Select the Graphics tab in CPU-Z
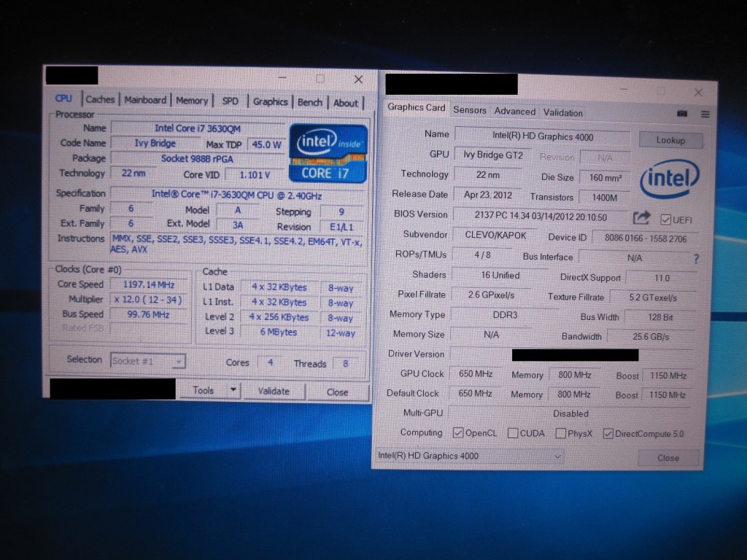Viewport: 747px width, 560px height. click(x=270, y=102)
